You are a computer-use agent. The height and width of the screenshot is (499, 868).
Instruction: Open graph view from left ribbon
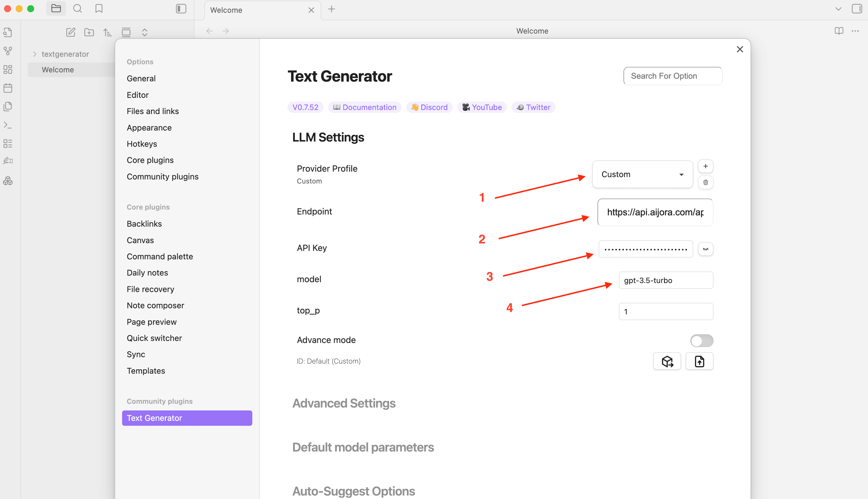[x=8, y=51]
